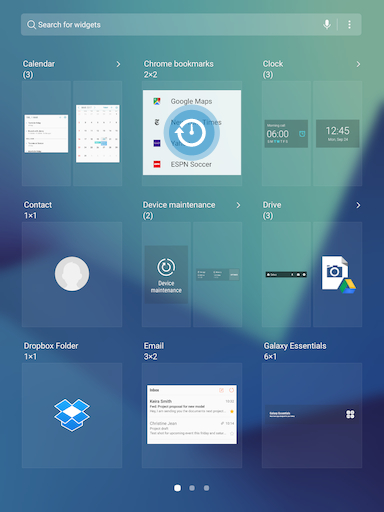Choose the monthly Calendar widget thumbnail
384x512 pixels.
tap(98, 134)
